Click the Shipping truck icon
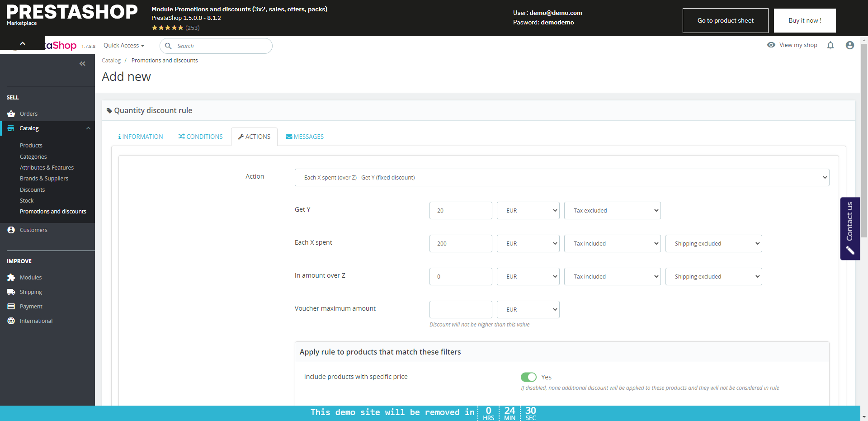The image size is (868, 421). pyautogui.click(x=11, y=292)
